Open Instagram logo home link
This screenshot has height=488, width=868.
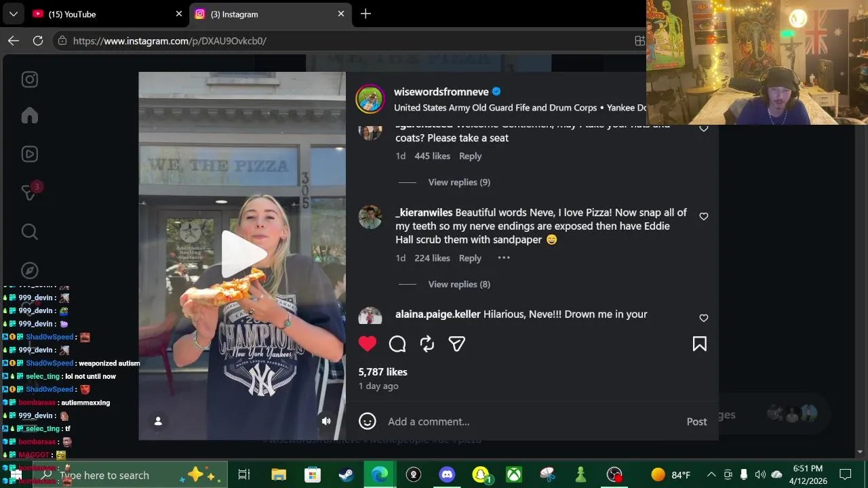click(29, 79)
